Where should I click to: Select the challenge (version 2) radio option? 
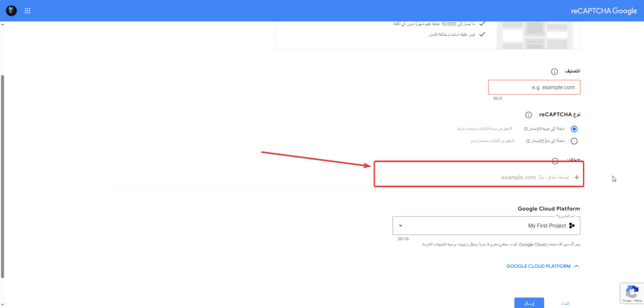coord(574,141)
